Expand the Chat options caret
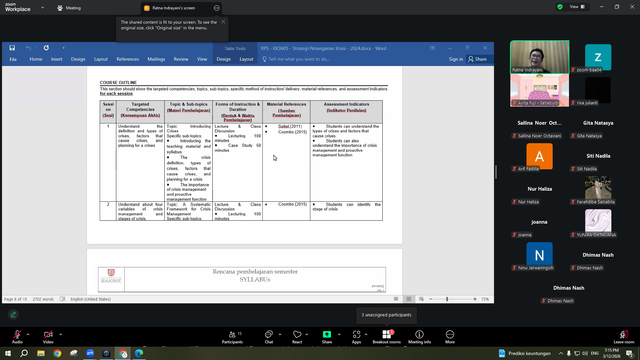Screen dimensions: 640x360 (x=280, y=334)
